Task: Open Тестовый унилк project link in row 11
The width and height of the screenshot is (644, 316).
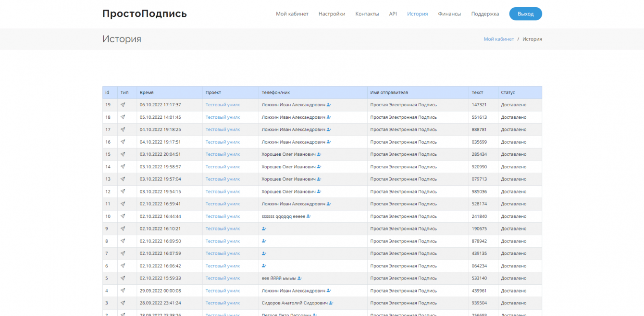Action: click(223, 204)
